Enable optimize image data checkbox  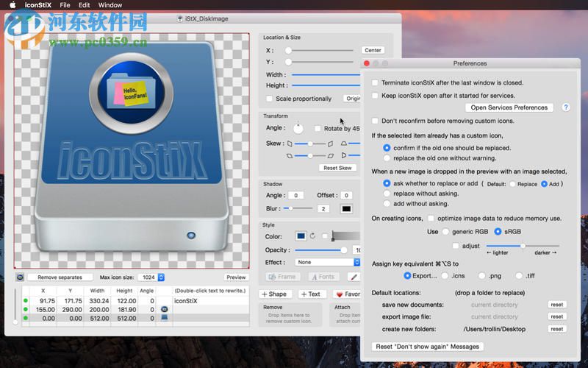coord(431,218)
